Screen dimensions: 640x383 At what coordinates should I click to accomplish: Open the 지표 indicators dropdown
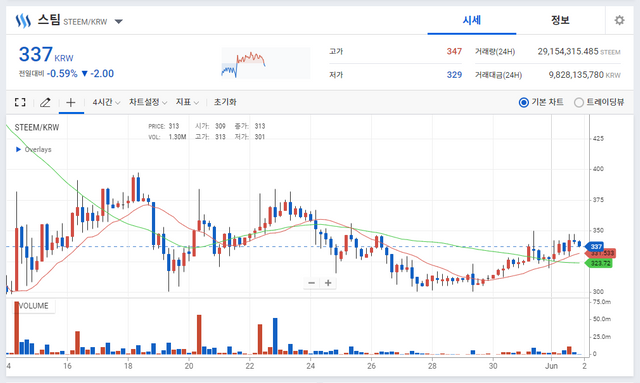point(187,102)
